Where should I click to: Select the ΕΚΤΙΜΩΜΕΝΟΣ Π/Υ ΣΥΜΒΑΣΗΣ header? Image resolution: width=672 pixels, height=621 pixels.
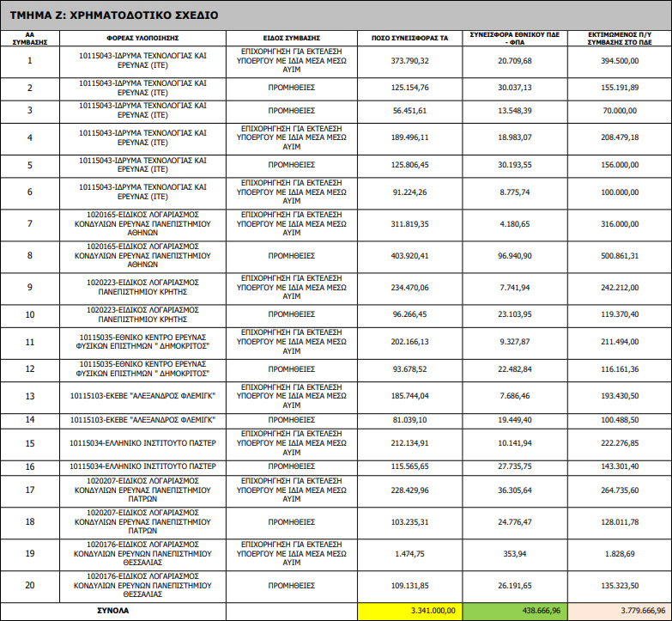point(617,39)
